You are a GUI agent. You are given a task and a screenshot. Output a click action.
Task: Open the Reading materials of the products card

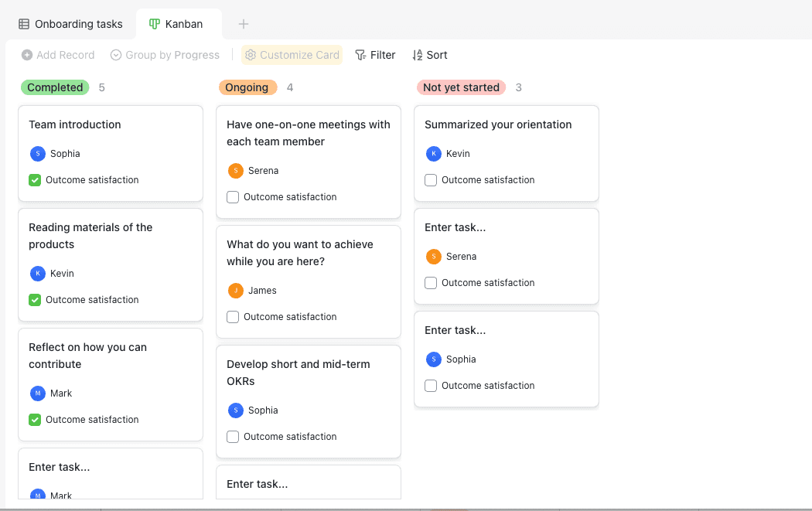(111, 265)
